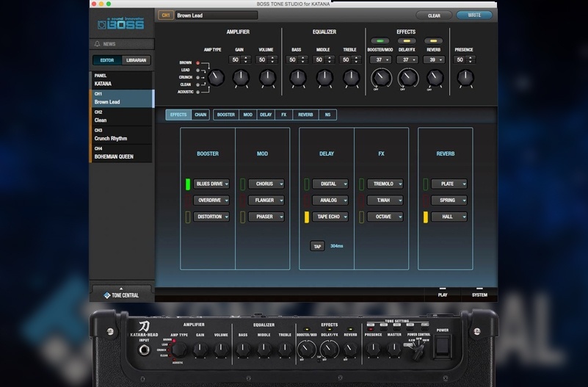Select the Brown amp type indicator
Screen dimensions: 588x387
(x=197, y=63)
